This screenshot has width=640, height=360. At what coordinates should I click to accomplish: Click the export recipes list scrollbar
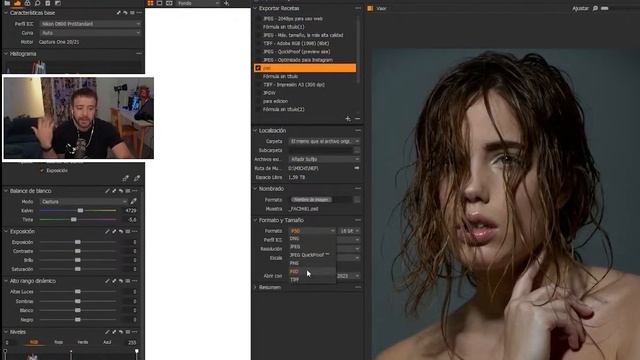[359, 49]
